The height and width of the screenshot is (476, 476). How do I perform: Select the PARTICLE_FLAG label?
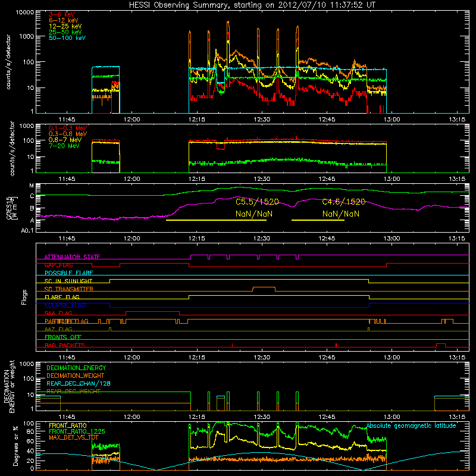(67, 321)
